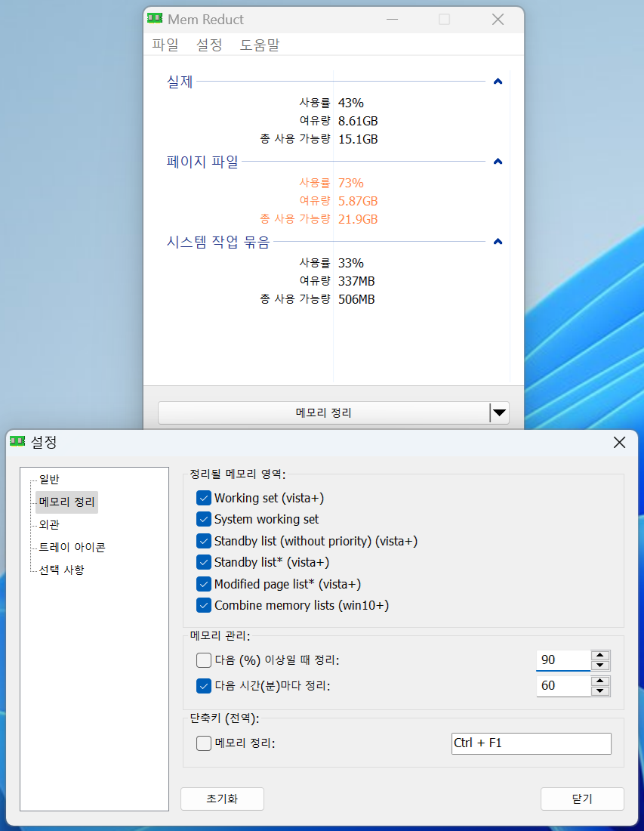644x831 pixels.
Task: Click the percent field showing 90
Action: click(563, 660)
